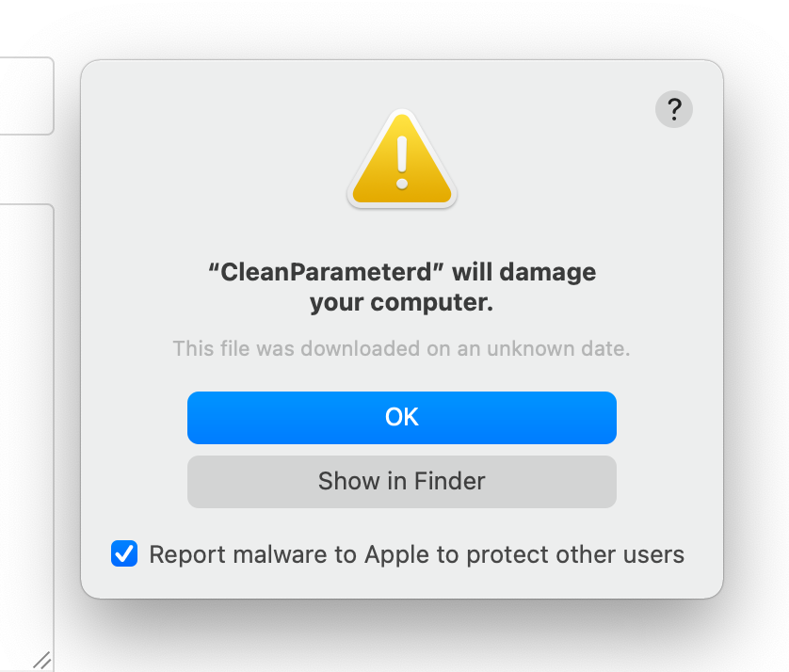
Task: Click the 'Report malware to Apple' label text
Action: coord(414,554)
